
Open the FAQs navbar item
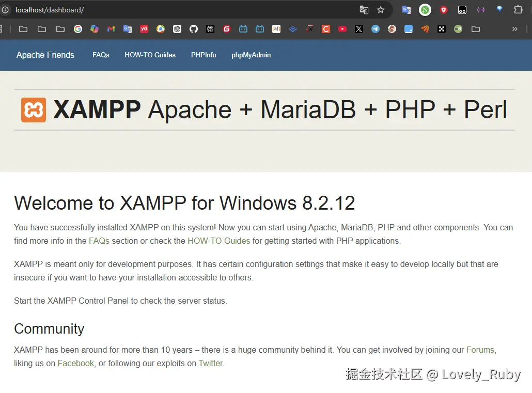tap(101, 55)
